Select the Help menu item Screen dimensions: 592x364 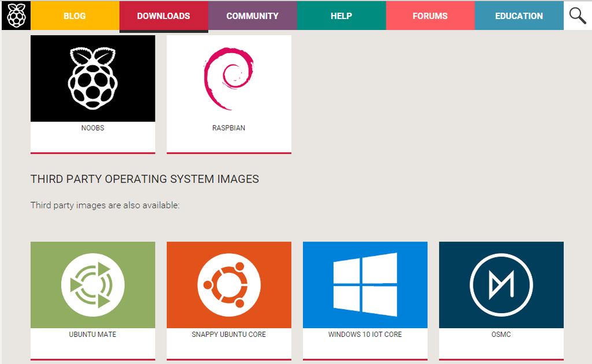[x=341, y=16]
